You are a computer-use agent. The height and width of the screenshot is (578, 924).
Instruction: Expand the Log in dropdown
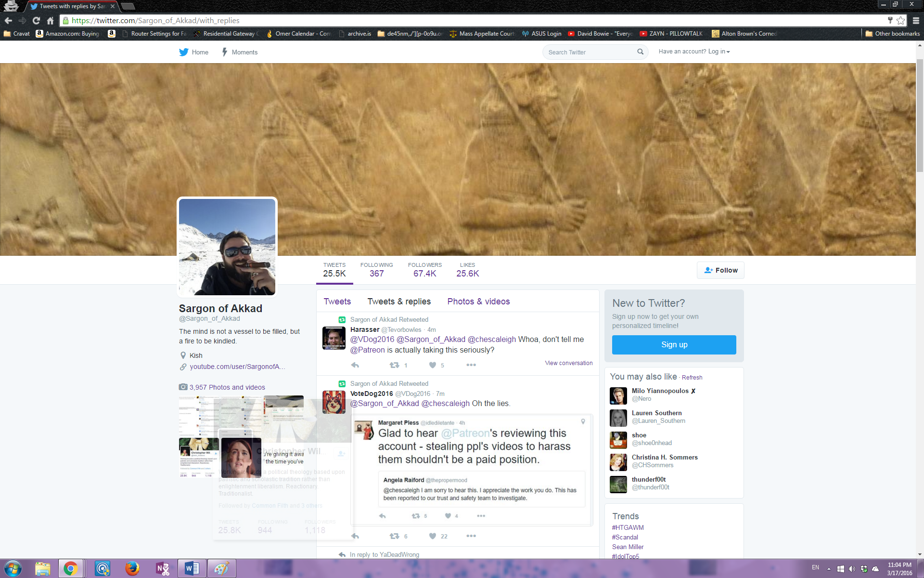coord(719,52)
